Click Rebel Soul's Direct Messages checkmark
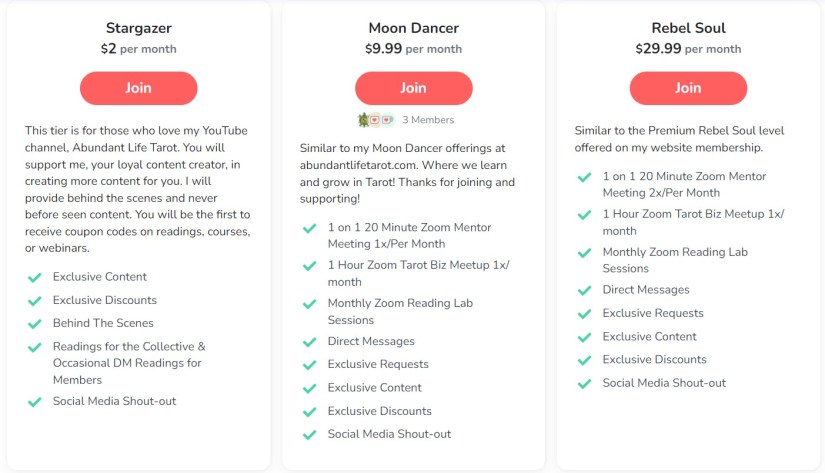825x473 pixels. (x=585, y=290)
